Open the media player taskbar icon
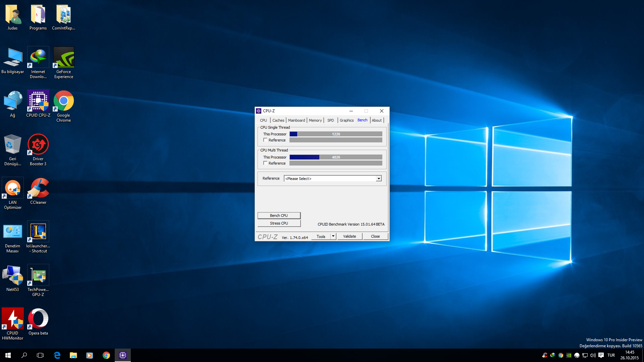The height and width of the screenshot is (362, 644). click(89, 355)
